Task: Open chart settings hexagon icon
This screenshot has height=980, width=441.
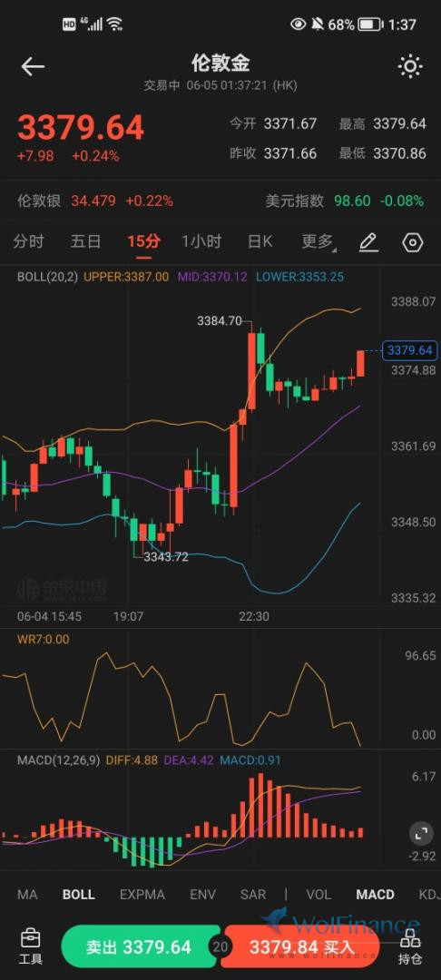Action: tap(413, 242)
